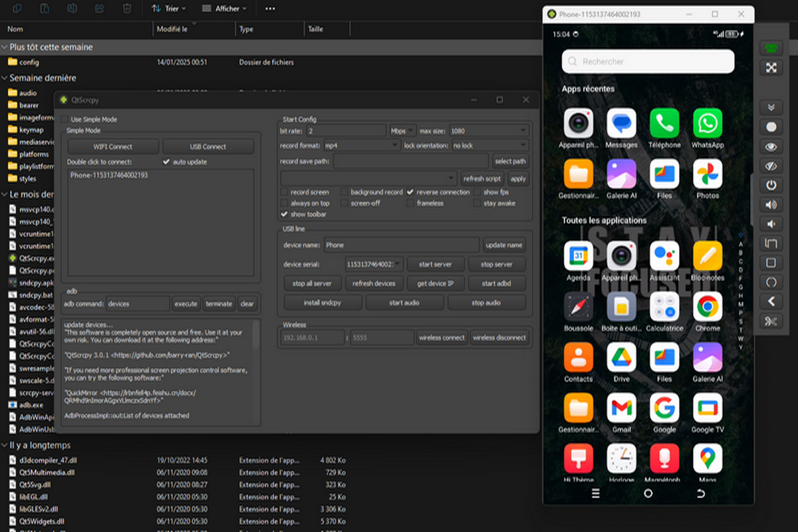Open the Trier sort menu
The image size is (798, 532).
168,9
